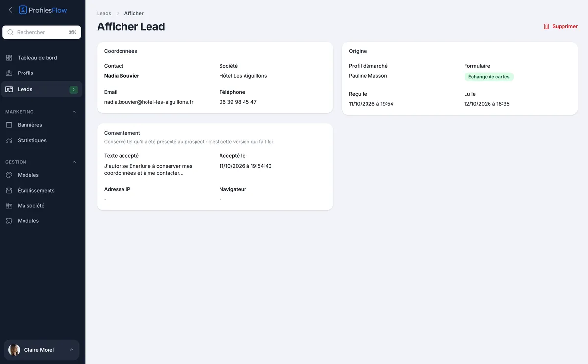588x364 pixels.
Task: Click the Rechercher search field
Action: (42, 32)
